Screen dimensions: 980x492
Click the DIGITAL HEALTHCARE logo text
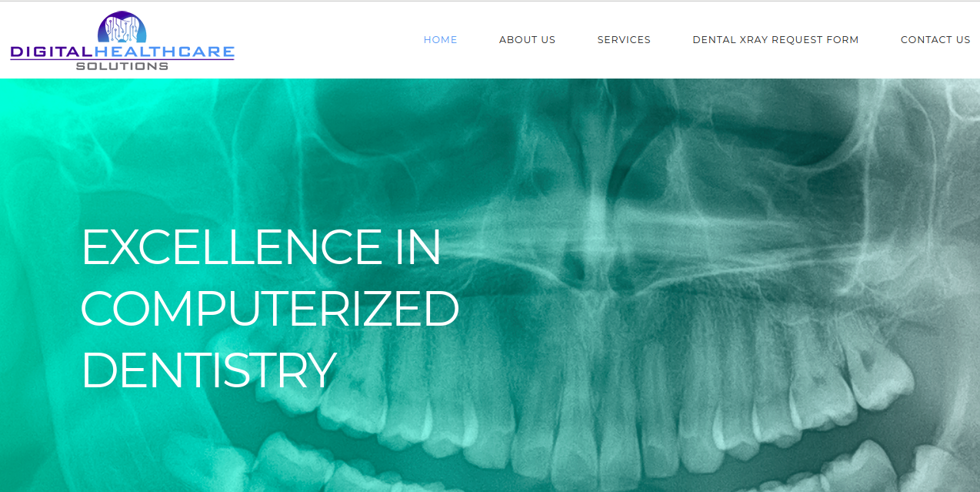(122, 52)
